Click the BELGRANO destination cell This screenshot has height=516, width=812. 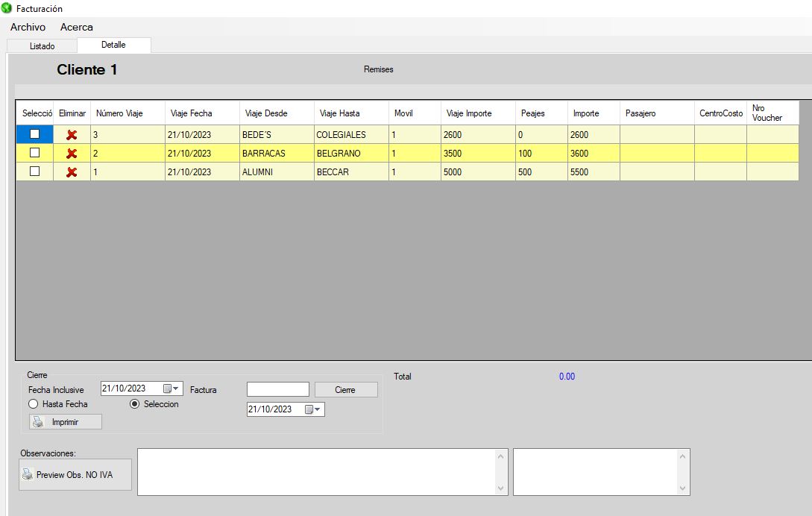[x=352, y=154]
